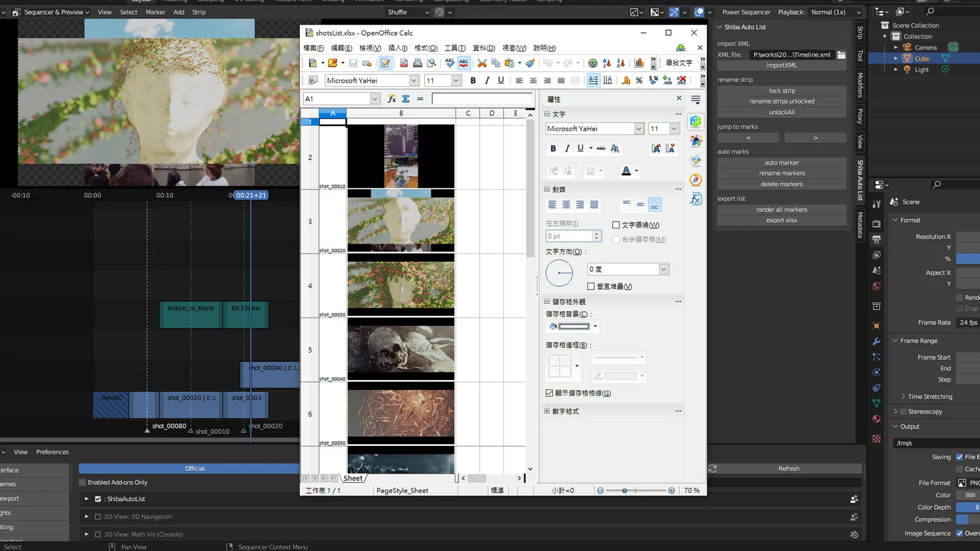The height and width of the screenshot is (551, 980).
Task: Click the Insert Chart icon in Calc toolbar
Action: click(639, 63)
